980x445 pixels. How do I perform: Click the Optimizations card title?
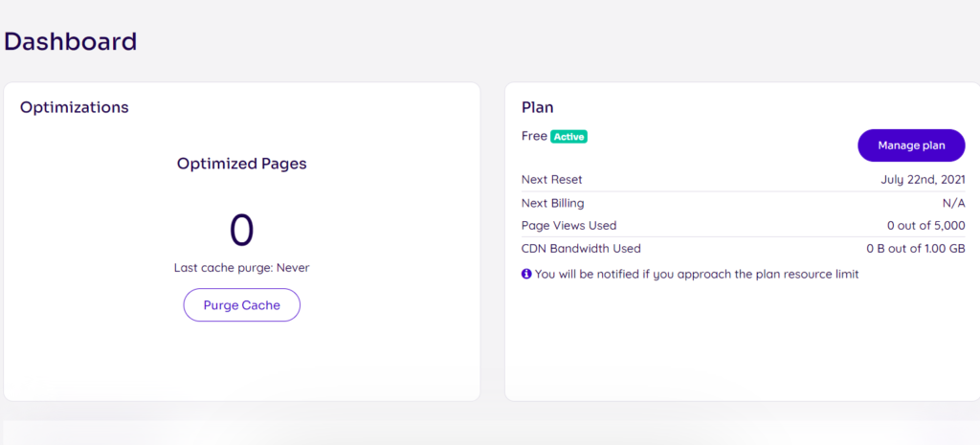(x=75, y=107)
